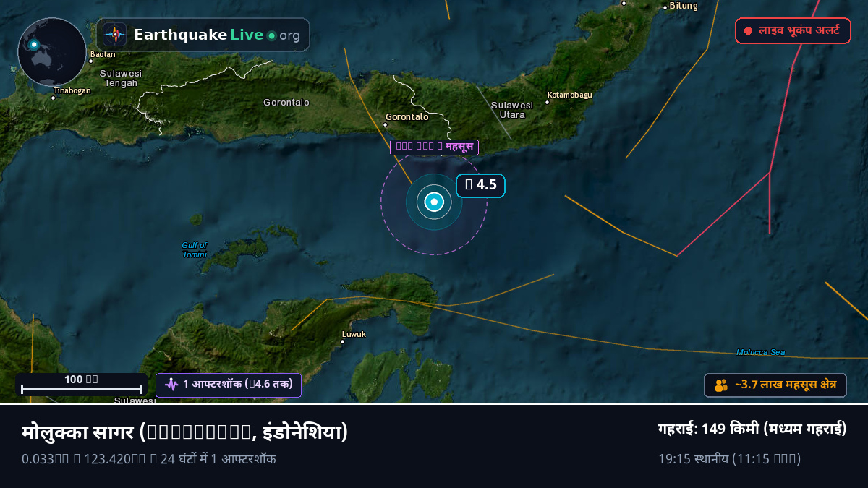Click the Kotamobagu city name
This screenshot has height=488, width=868.
[x=570, y=95]
